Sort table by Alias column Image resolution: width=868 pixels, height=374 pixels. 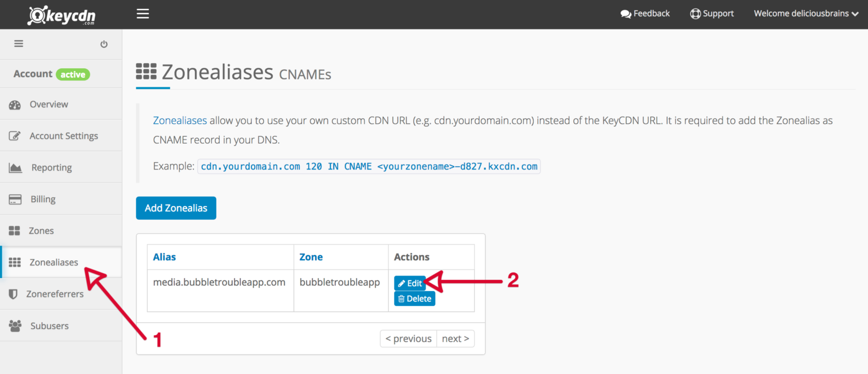pyautogui.click(x=165, y=257)
